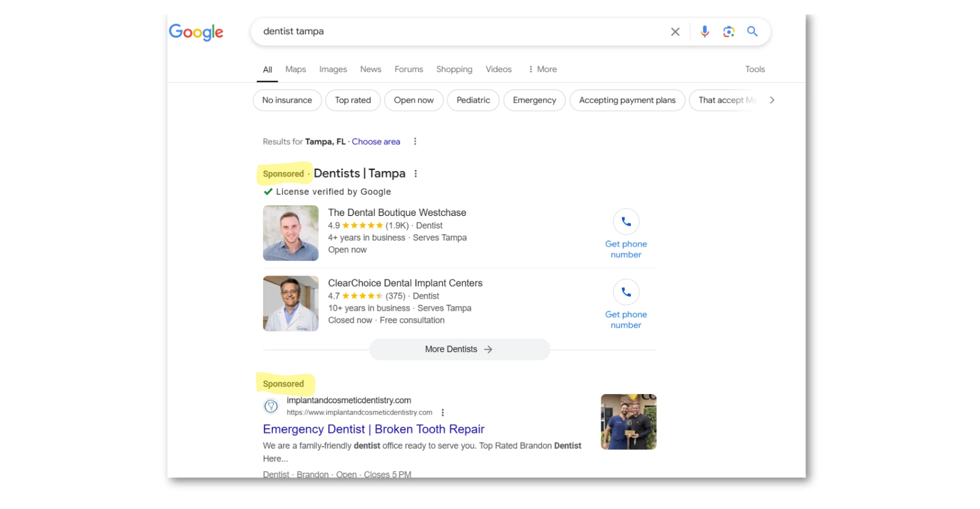
Task: Apply the Top rated filter chip
Action: pyautogui.click(x=353, y=101)
